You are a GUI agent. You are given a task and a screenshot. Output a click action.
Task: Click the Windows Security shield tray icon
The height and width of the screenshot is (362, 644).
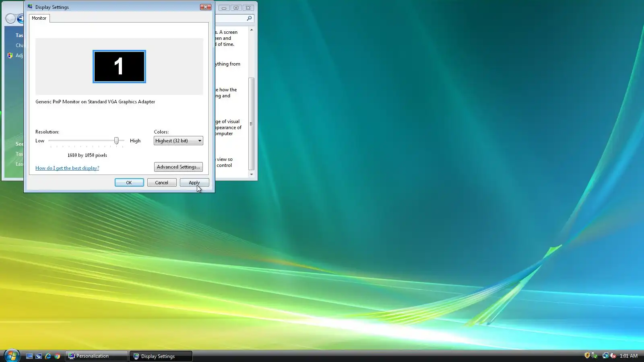click(x=587, y=356)
